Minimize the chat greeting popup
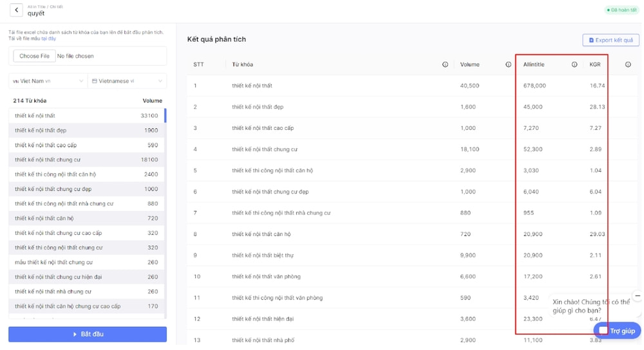 pyautogui.click(x=638, y=295)
